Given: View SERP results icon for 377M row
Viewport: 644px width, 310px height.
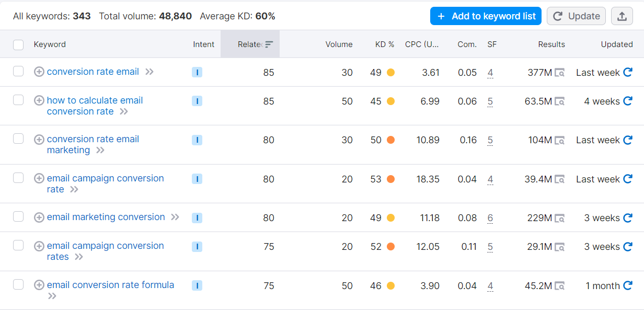Looking at the screenshot, I should [x=560, y=73].
